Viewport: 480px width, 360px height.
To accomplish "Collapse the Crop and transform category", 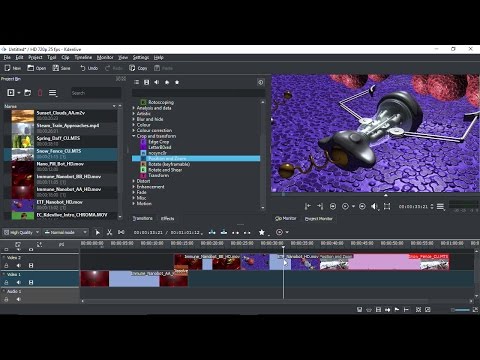I will (134, 136).
